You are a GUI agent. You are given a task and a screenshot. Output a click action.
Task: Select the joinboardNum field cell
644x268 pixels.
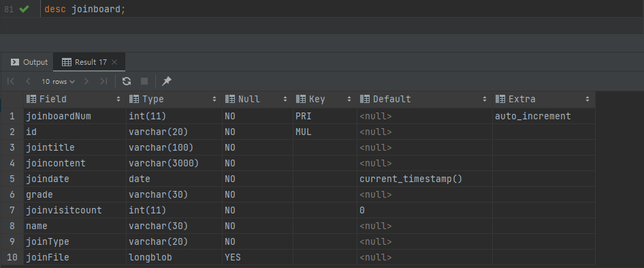click(x=75, y=117)
